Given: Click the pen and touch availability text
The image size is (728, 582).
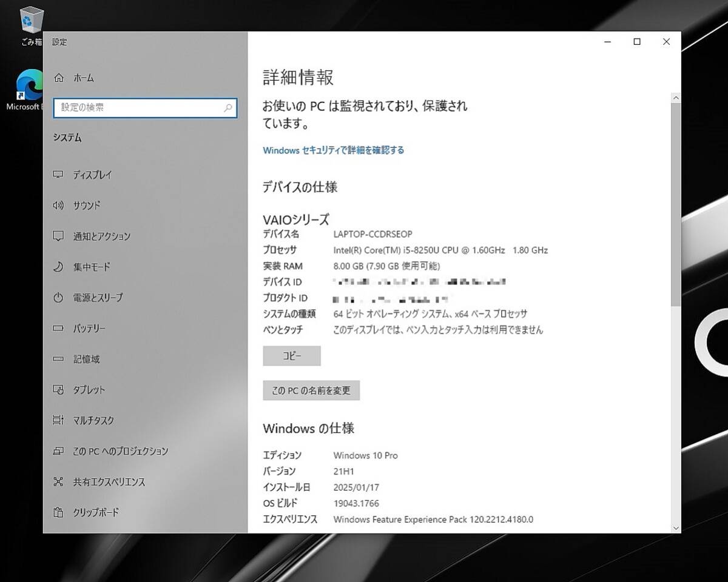Looking at the screenshot, I should (438, 330).
